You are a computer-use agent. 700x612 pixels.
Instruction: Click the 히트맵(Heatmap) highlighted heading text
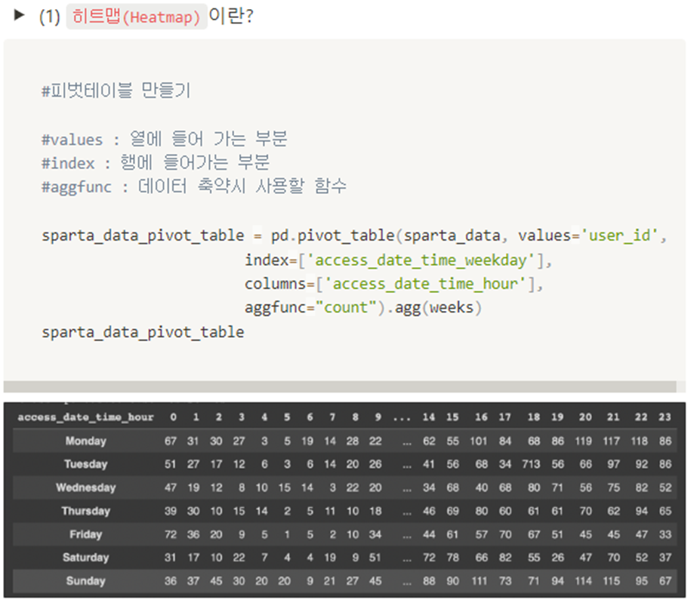pyautogui.click(x=136, y=17)
